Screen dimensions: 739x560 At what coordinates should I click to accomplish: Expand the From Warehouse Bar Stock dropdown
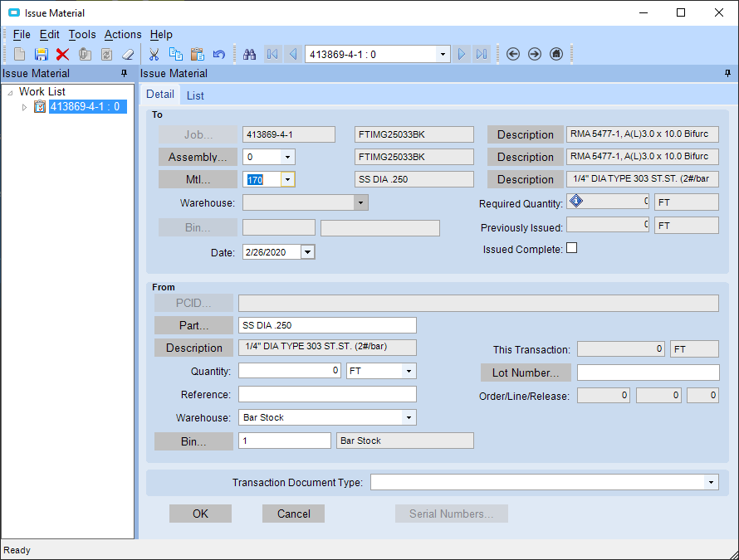[x=408, y=417]
